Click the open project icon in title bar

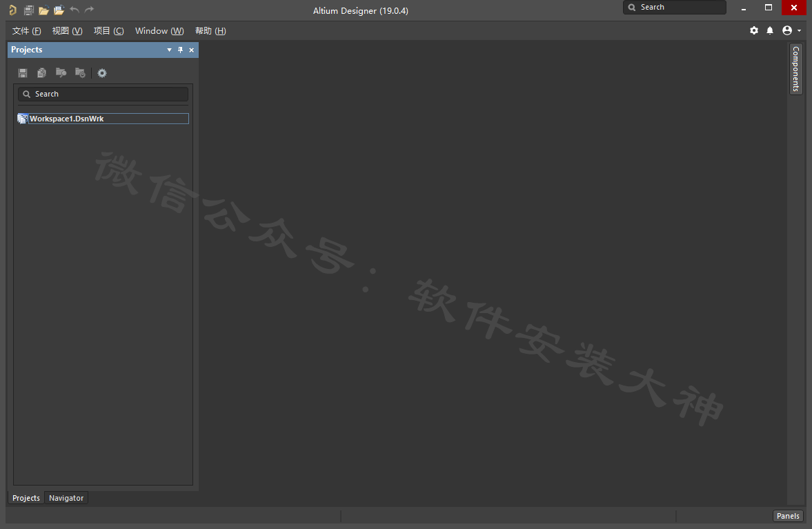point(59,10)
